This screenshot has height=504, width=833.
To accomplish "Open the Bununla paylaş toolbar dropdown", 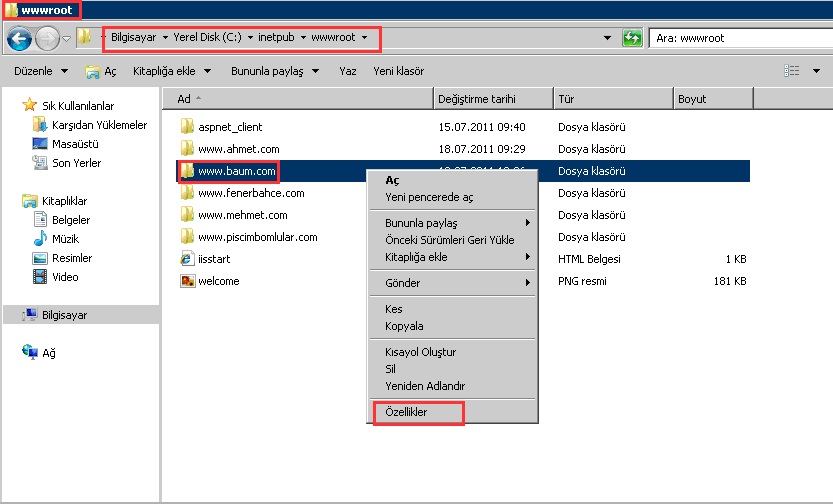I will click(275, 71).
